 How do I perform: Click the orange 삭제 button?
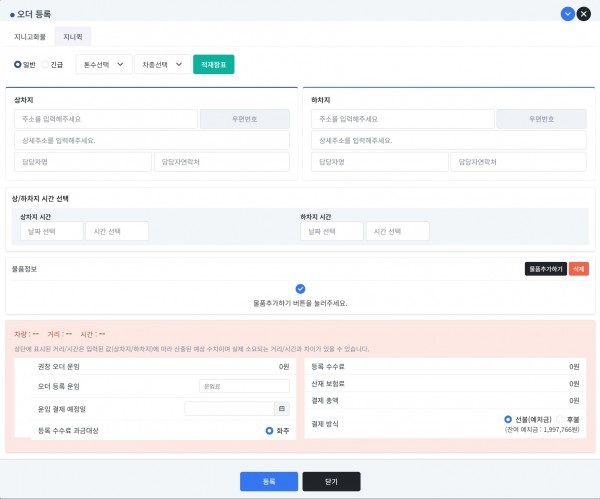coord(579,269)
